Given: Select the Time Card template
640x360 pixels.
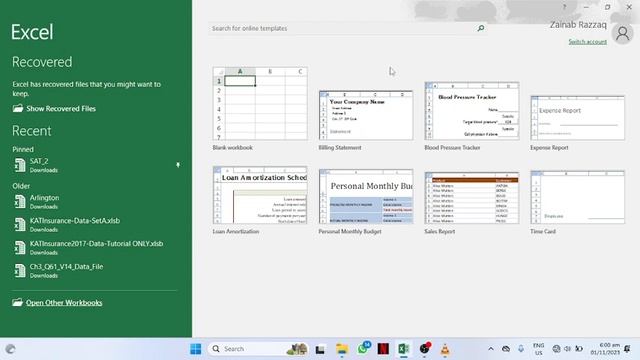Looking at the screenshot, I should tap(577, 197).
